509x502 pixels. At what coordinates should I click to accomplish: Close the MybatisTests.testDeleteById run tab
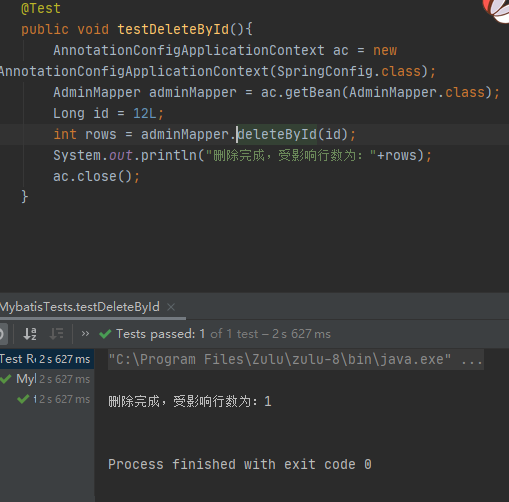[x=171, y=307]
